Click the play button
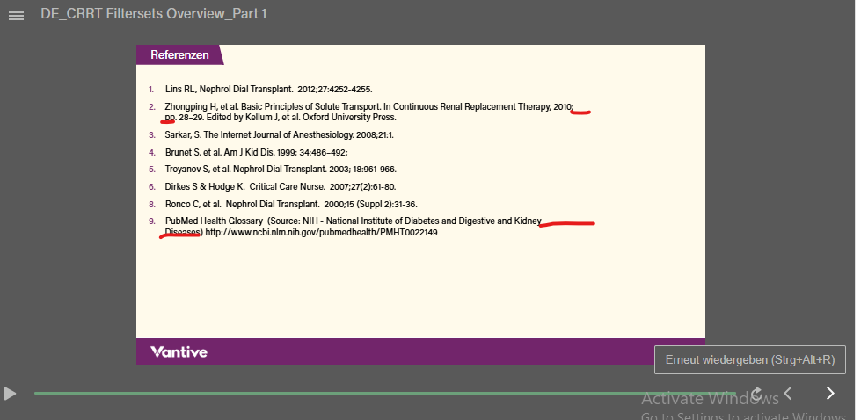868x420 pixels. pyautogui.click(x=10, y=394)
